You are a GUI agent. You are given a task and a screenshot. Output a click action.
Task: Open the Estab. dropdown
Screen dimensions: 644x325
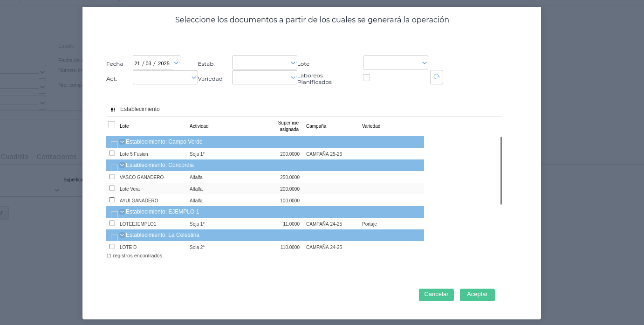(293, 62)
